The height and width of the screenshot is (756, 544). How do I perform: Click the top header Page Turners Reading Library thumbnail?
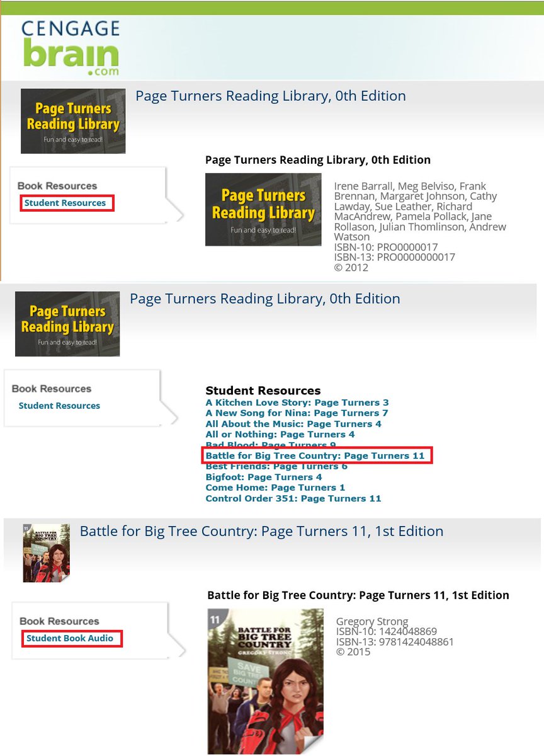(73, 121)
